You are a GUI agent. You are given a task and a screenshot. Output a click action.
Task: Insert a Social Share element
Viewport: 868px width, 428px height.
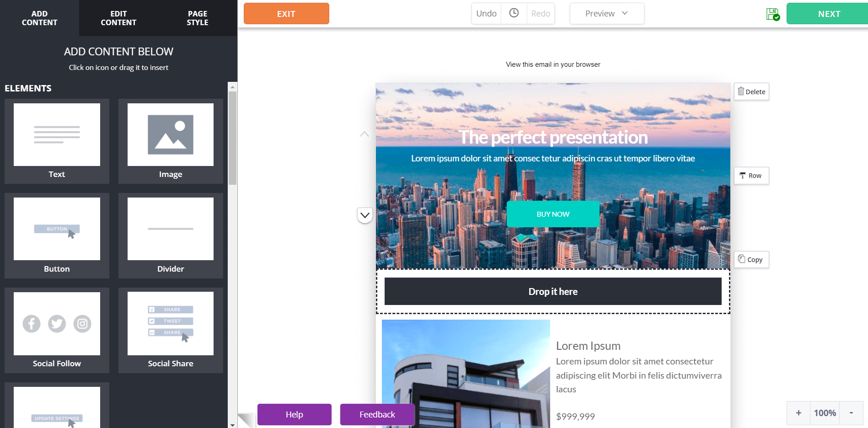coord(171,331)
